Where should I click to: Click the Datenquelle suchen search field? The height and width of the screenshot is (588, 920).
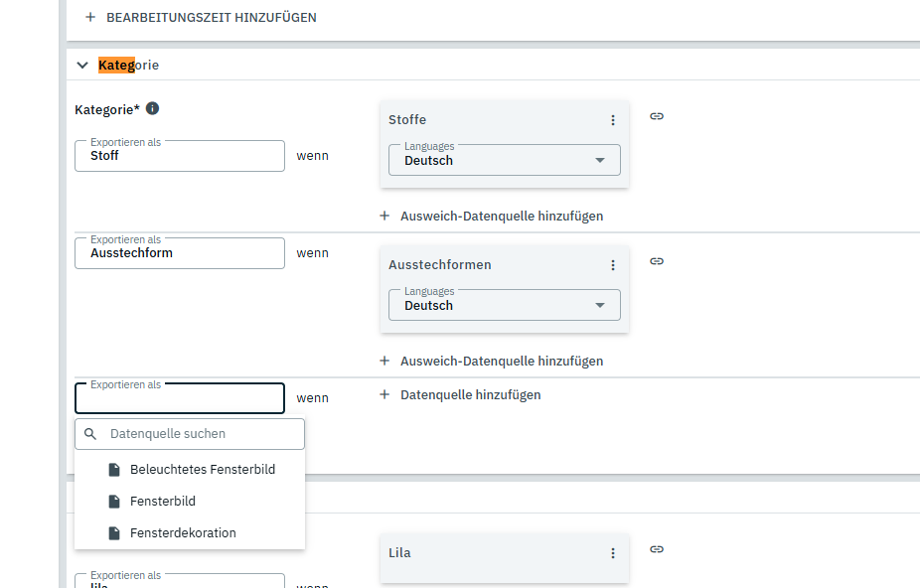click(x=199, y=434)
